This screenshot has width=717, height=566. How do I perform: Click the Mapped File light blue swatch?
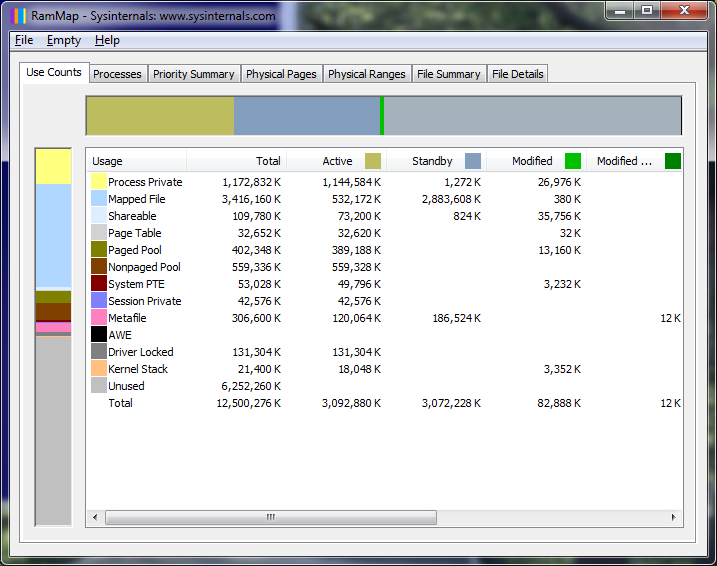pyautogui.click(x=99, y=199)
